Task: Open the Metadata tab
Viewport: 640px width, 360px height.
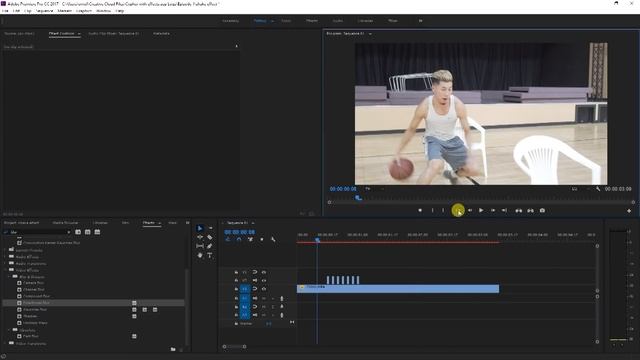Action: (161, 33)
